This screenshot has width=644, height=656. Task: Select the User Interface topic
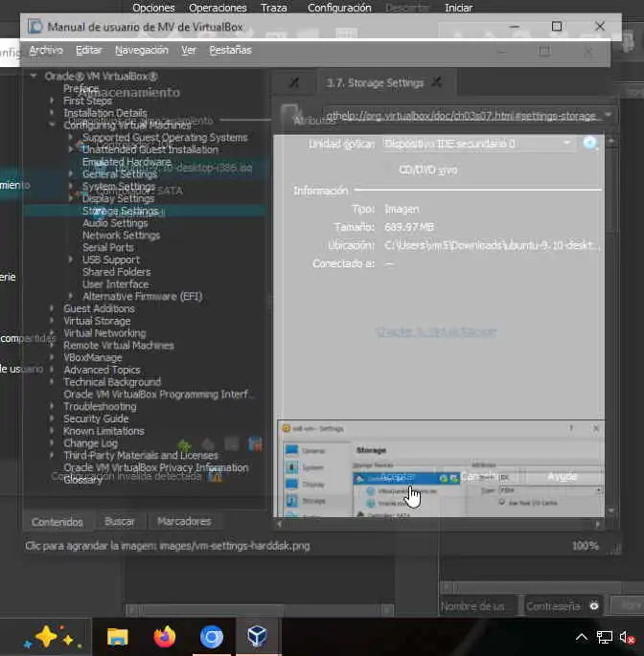click(x=116, y=284)
